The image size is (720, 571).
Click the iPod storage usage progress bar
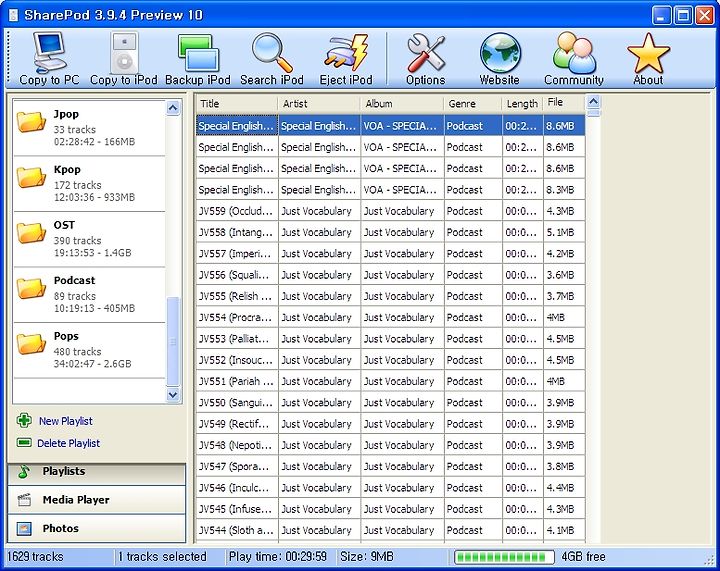coord(504,557)
